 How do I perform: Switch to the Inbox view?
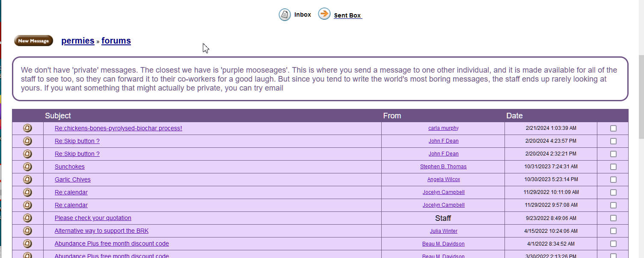[x=303, y=15]
